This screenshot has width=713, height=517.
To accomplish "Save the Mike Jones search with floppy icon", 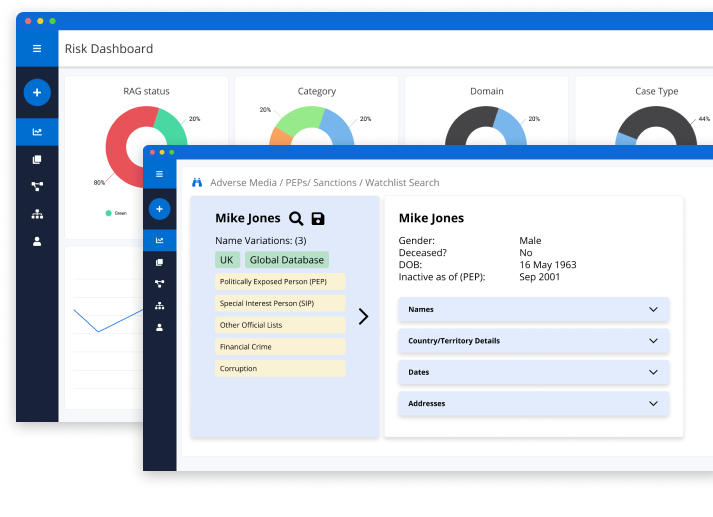I will point(318,219).
